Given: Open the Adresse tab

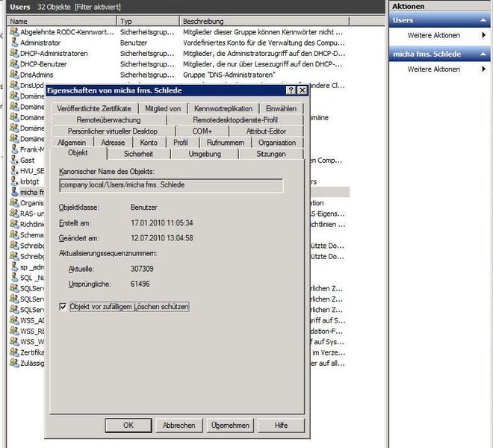Looking at the screenshot, I should pos(113,143).
